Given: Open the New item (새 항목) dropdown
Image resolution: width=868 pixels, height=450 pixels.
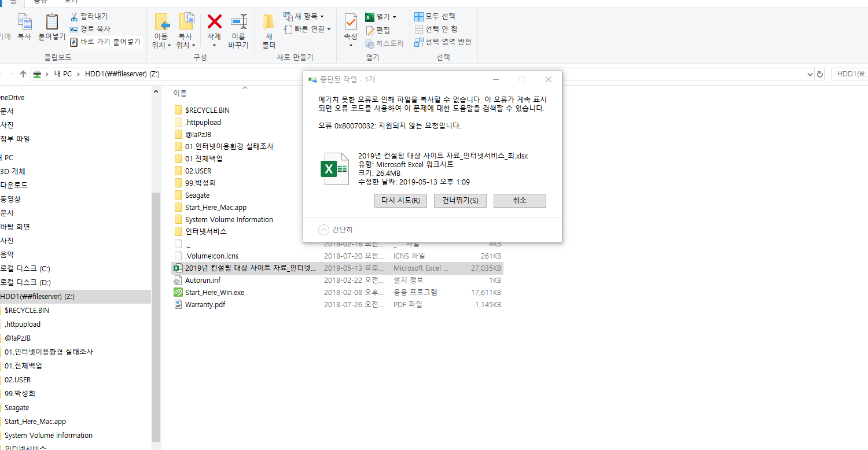Looking at the screenshot, I should click(x=304, y=16).
